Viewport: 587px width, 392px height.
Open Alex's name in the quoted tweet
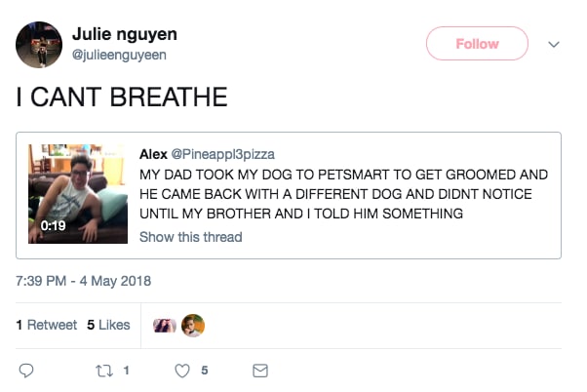[153, 154]
